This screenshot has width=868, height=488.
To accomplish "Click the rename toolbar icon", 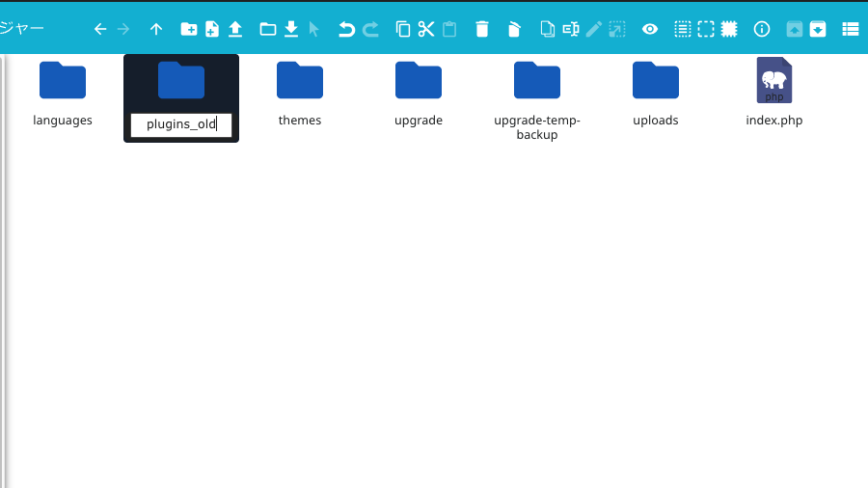I will click(x=571, y=29).
